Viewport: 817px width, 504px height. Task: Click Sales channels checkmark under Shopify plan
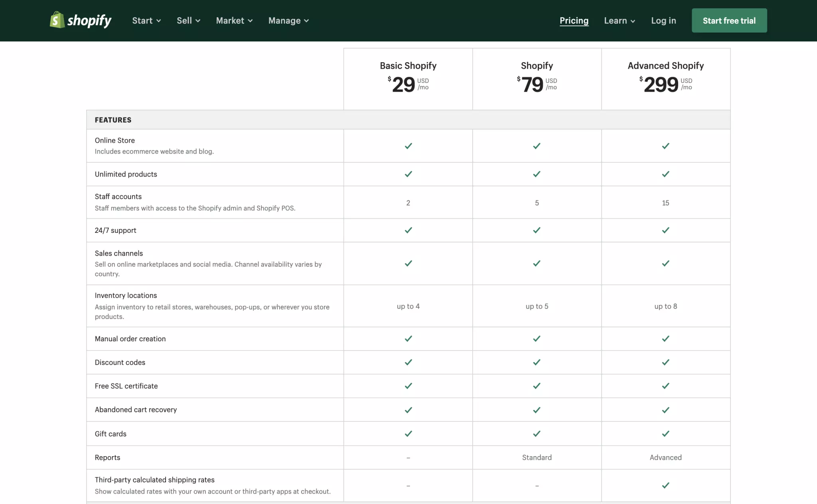(x=537, y=264)
